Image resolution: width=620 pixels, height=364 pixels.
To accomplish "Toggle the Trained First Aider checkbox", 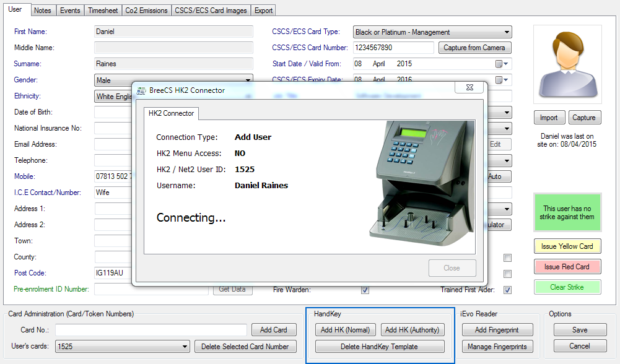I will (507, 290).
